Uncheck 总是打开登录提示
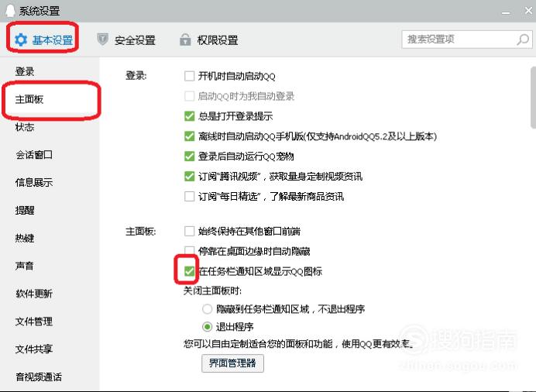 (189, 116)
